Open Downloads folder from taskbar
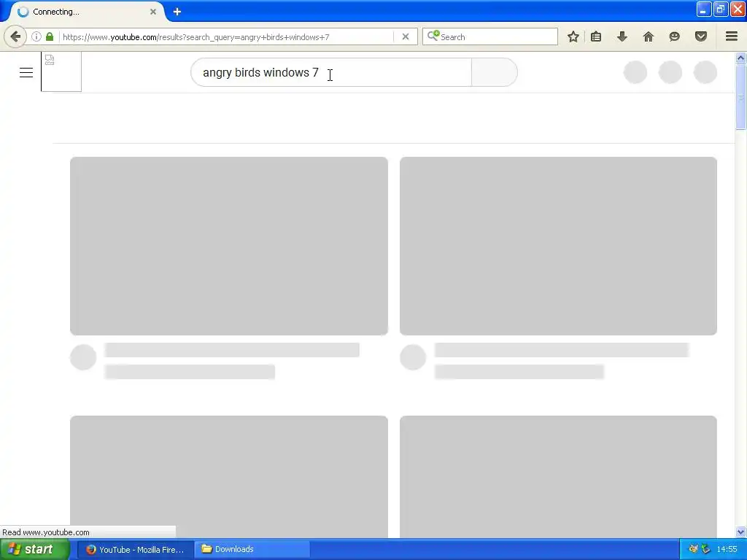This screenshot has height=560, width=747. click(x=252, y=550)
